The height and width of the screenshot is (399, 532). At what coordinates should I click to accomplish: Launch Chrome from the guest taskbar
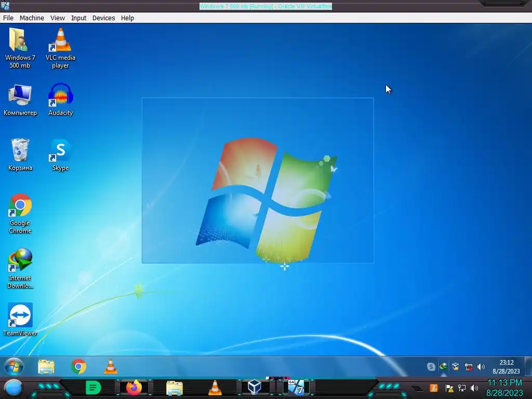pyautogui.click(x=78, y=367)
